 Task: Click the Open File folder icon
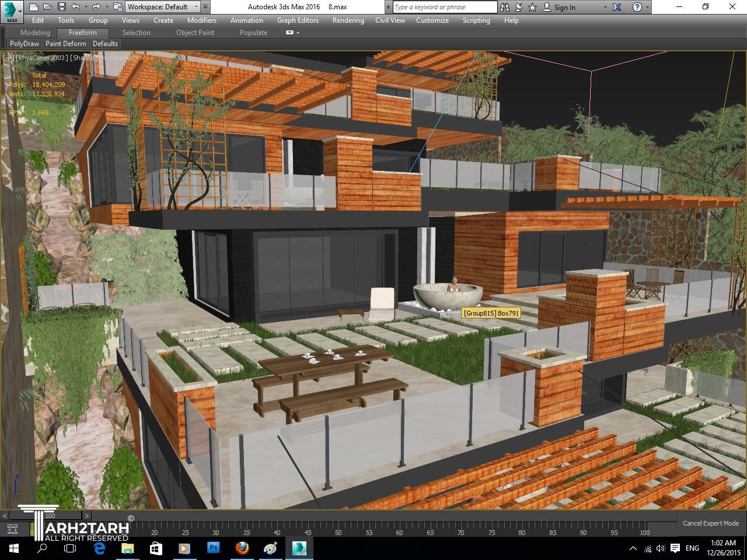(x=47, y=7)
